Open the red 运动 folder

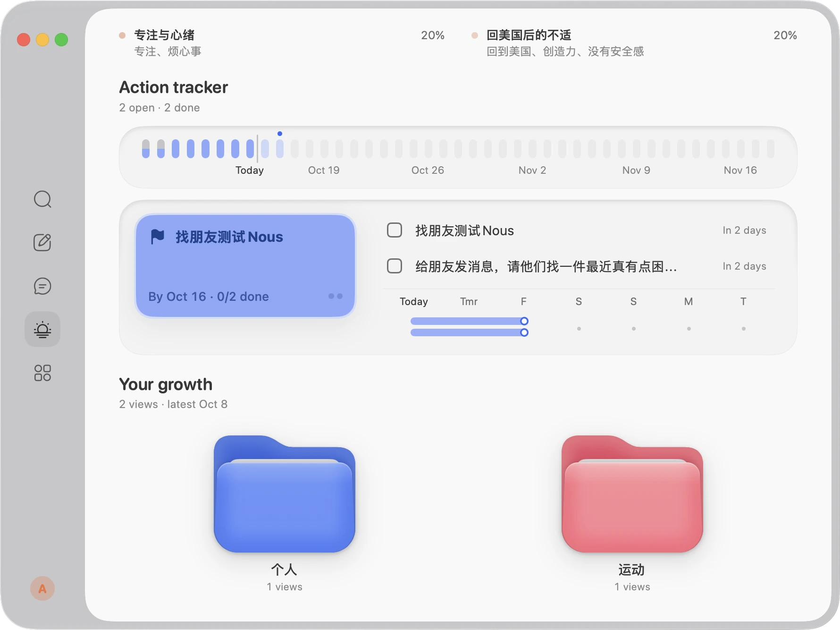(632, 494)
